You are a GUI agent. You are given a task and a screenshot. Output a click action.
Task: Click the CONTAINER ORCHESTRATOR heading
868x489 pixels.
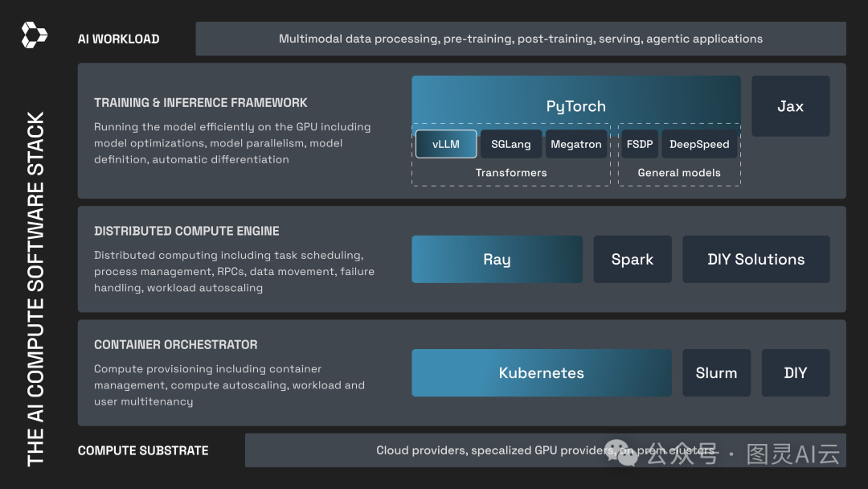point(175,344)
